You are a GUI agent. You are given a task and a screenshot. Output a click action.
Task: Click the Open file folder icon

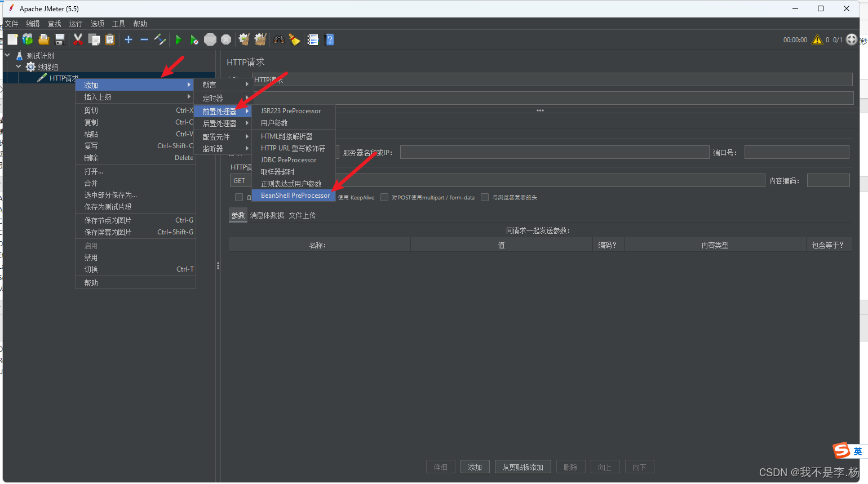pyautogui.click(x=43, y=39)
